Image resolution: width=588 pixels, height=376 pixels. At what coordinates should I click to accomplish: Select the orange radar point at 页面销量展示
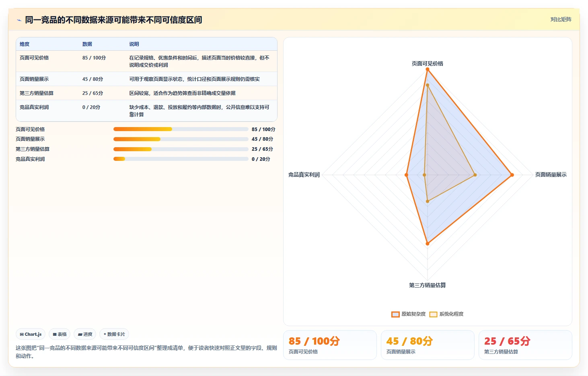512,175
